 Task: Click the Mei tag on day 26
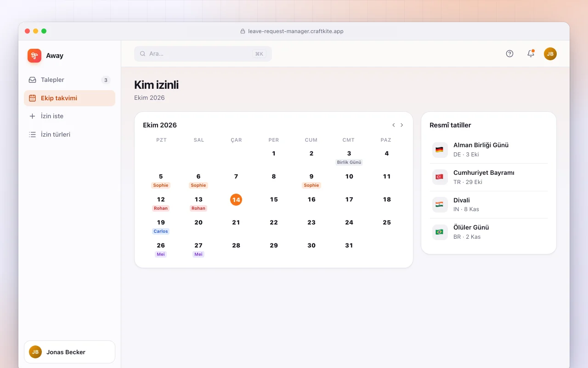[x=161, y=254]
